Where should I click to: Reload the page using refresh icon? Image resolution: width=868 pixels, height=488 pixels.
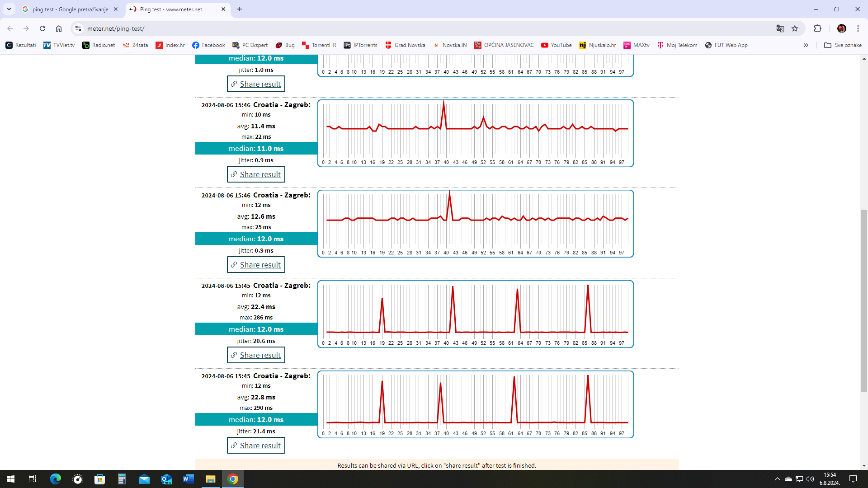42,28
